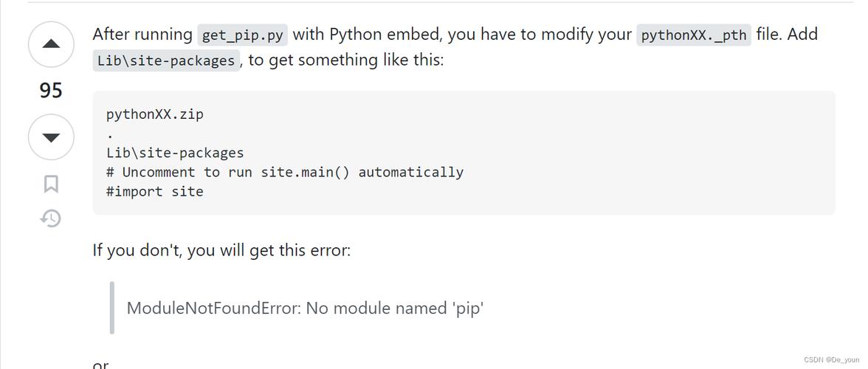
Task: Click the sentence 'If you don't, you will get this error:'
Action: (221, 250)
